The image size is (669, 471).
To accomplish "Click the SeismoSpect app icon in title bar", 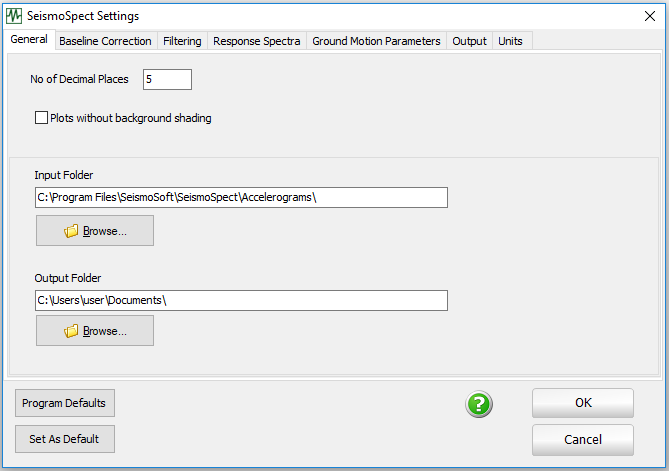I will (x=14, y=16).
